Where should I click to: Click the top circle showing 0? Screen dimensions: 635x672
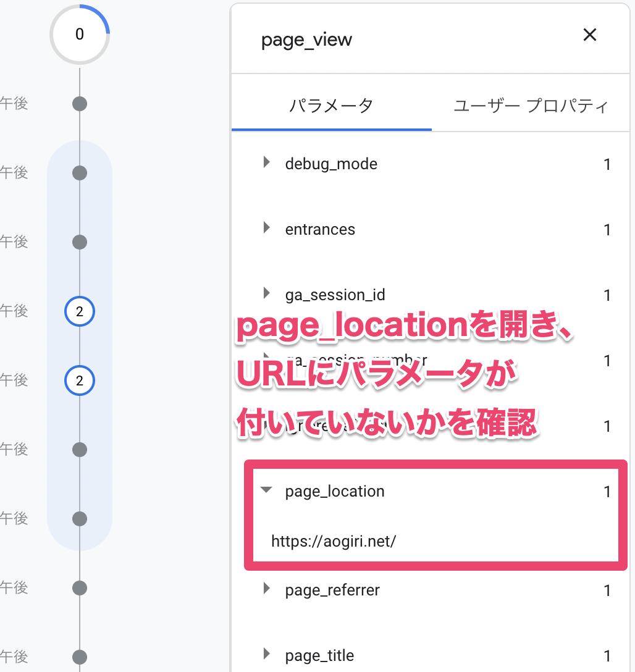[x=80, y=35]
